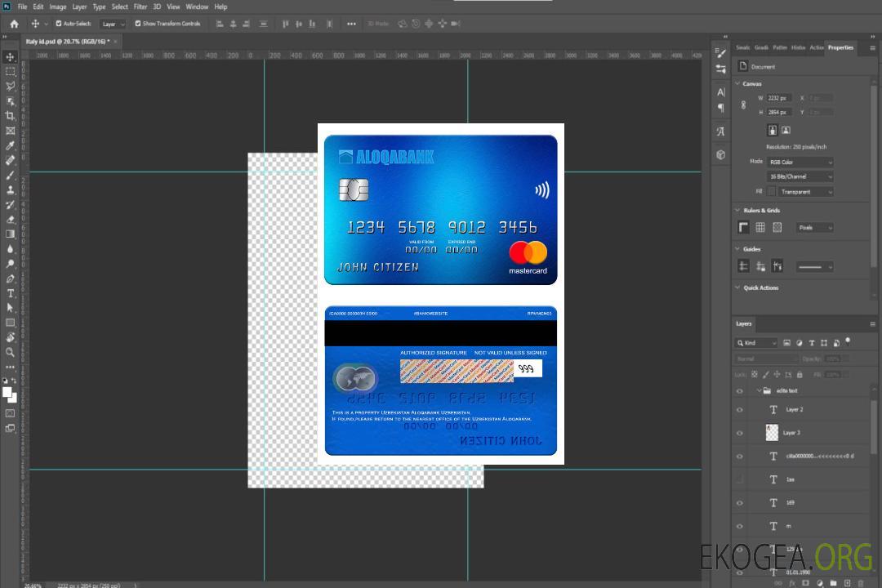The image size is (882, 588).
Task: Create a new layer from Layers footer
Action: coord(847,583)
